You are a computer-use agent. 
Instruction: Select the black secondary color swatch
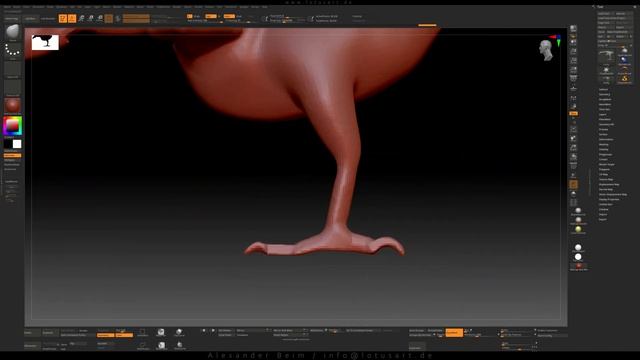[x=8, y=144]
